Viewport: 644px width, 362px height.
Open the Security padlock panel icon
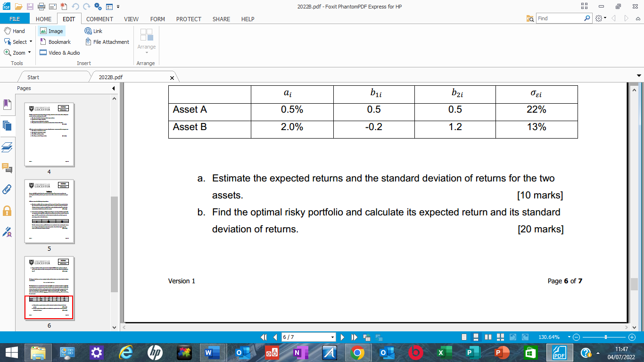[x=7, y=211]
